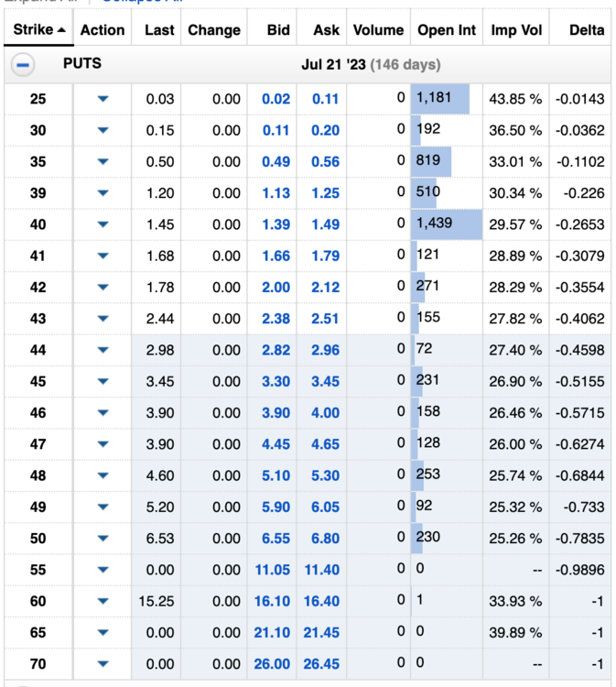The height and width of the screenshot is (687, 616).
Task: Open action dropdown for strike 49
Action: 103,507
